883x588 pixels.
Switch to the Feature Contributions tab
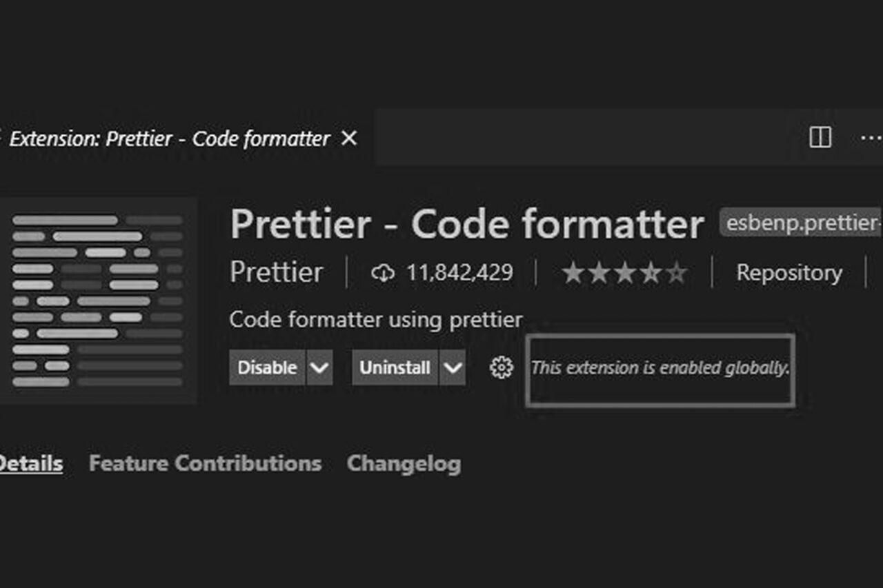tap(205, 463)
